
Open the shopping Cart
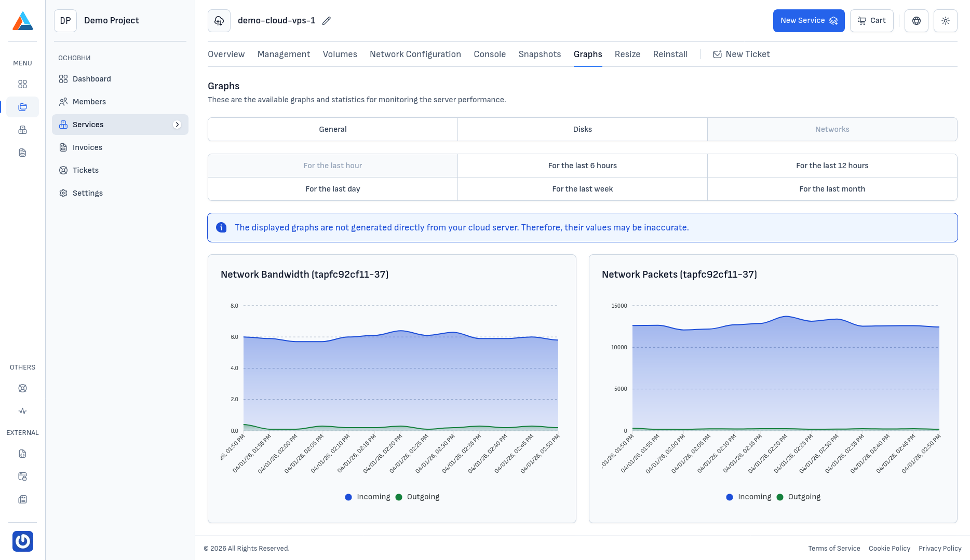(871, 21)
